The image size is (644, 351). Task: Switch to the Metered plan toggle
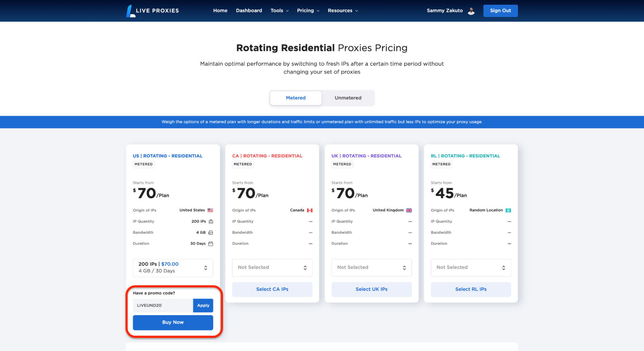tap(295, 98)
